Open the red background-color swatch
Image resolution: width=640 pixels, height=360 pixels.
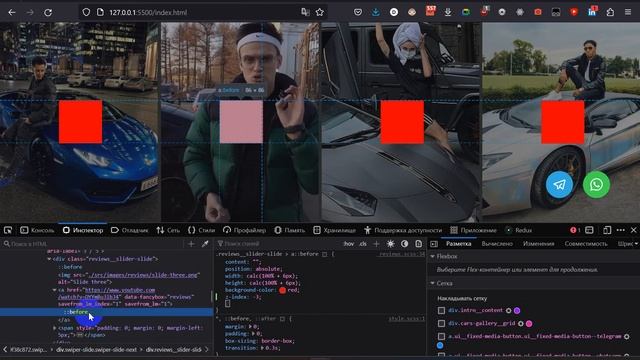click(x=282, y=290)
